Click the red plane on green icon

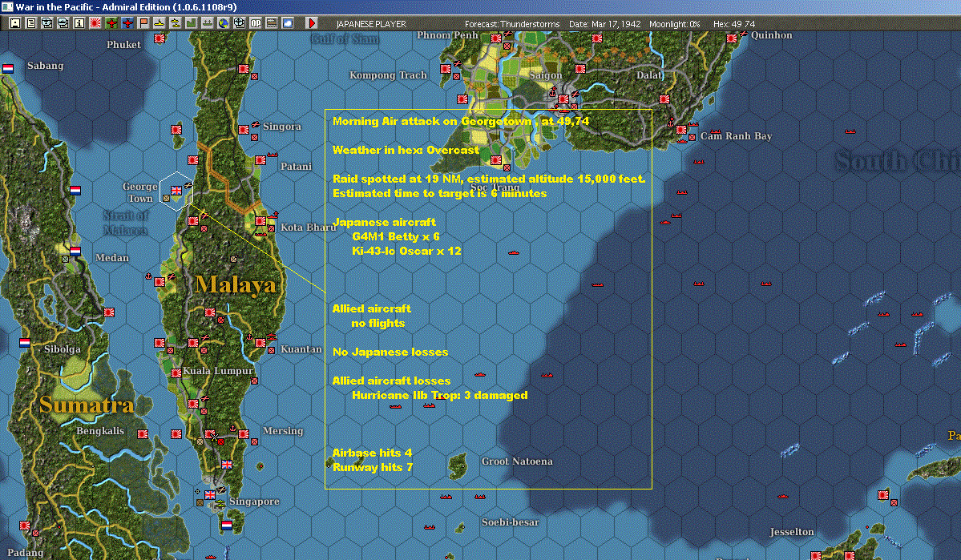pos(111,23)
